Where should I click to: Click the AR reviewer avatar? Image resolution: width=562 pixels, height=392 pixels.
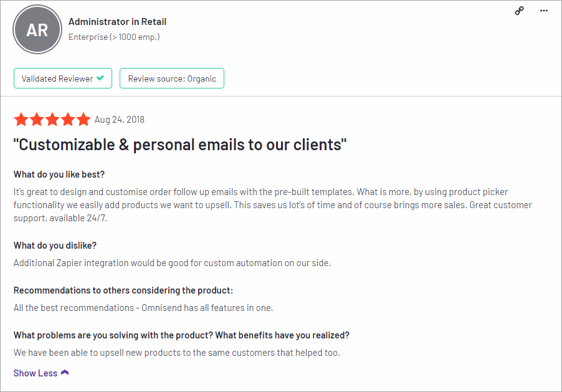37,30
